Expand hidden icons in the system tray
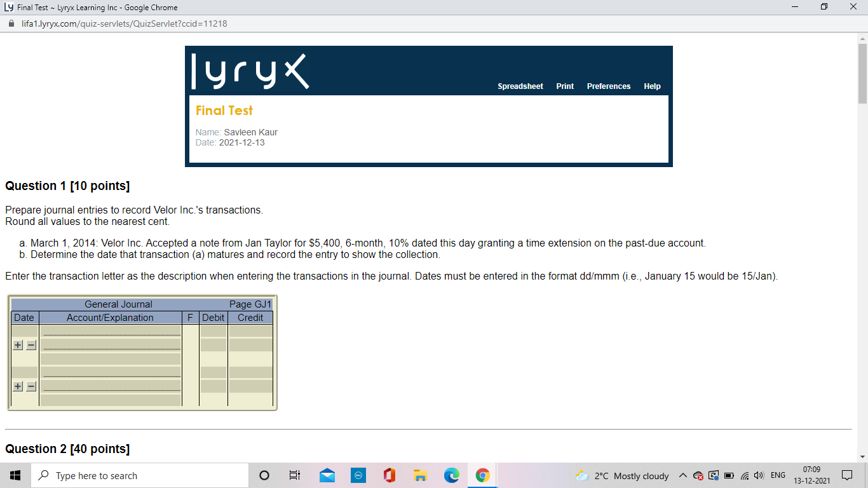 [682, 475]
